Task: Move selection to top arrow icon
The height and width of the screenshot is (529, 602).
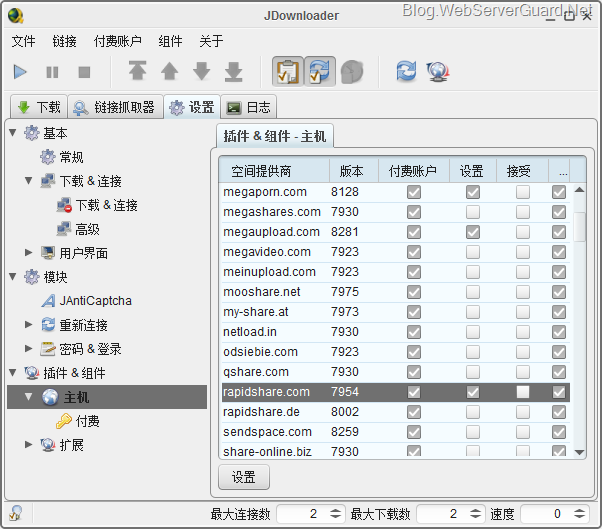Action: 137,71
